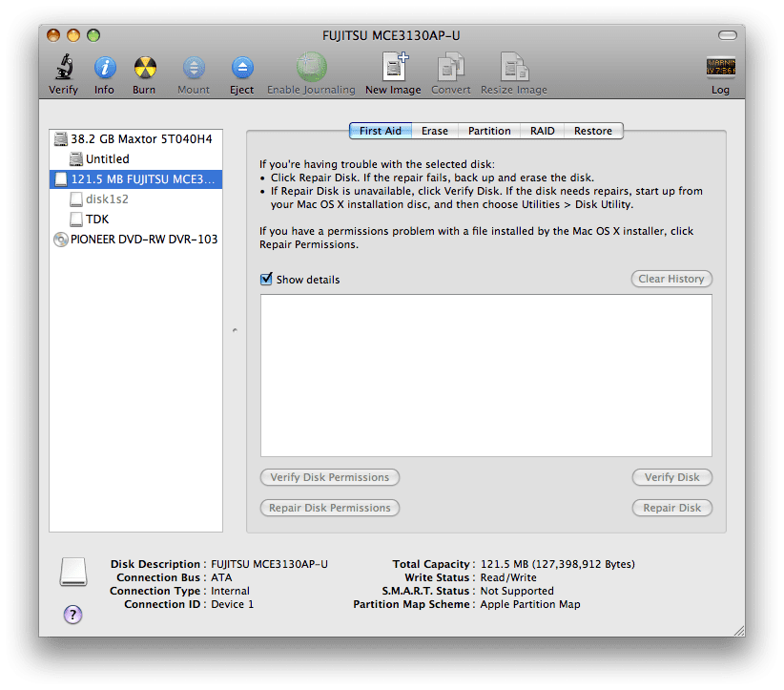Screen dimensions: 784x690
Task: Click the Enable Journaling toolbar icon
Action: tap(311, 67)
